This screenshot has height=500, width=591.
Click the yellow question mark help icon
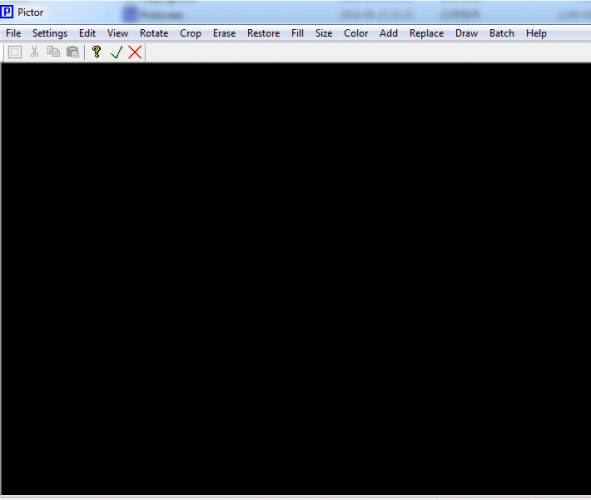[96, 52]
